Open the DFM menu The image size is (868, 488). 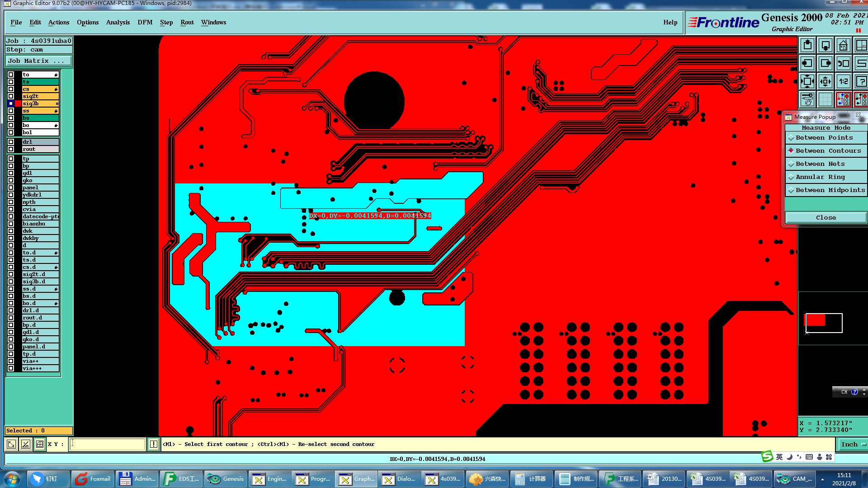coord(145,23)
